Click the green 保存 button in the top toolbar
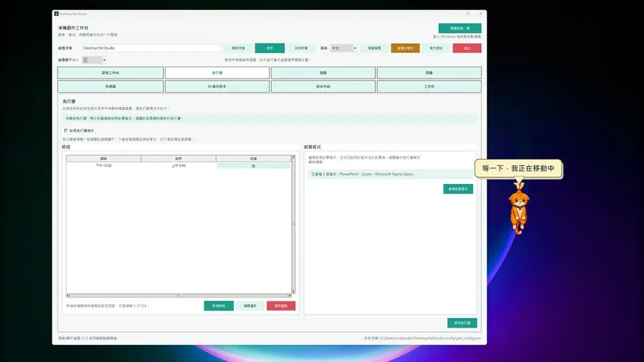 (270, 48)
